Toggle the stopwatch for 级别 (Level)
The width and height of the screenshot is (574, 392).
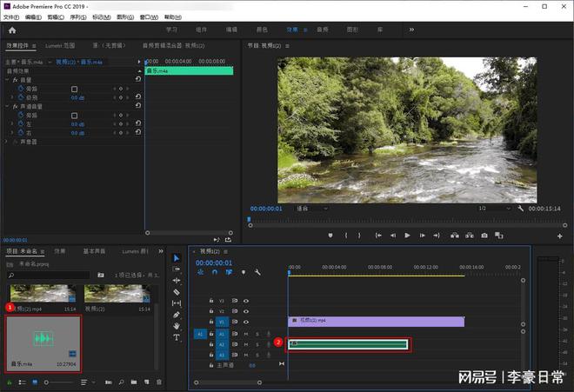(x=21, y=97)
